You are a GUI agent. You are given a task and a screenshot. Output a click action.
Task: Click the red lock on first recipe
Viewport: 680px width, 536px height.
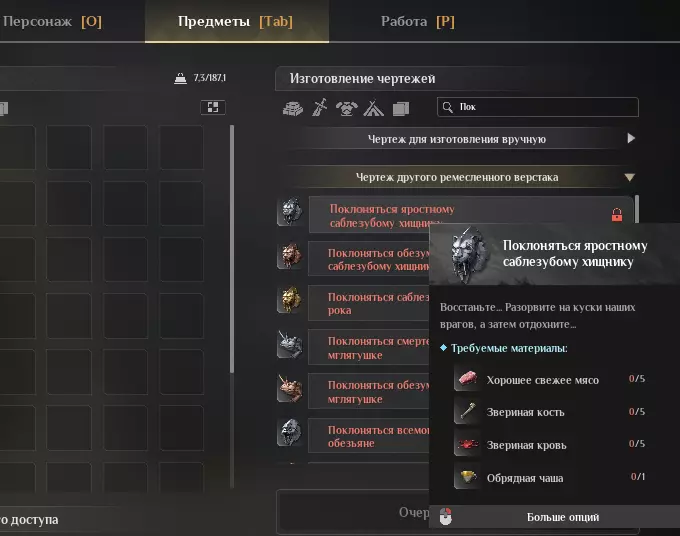click(x=617, y=214)
